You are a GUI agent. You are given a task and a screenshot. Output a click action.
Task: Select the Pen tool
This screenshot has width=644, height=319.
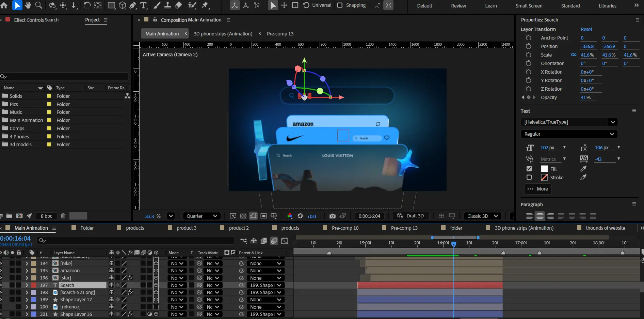click(x=133, y=5)
